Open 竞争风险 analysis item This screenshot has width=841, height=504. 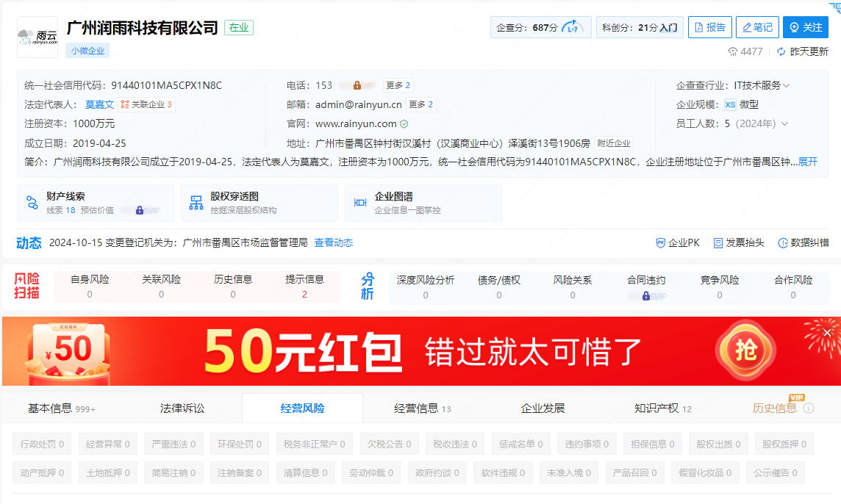point(719,287)
